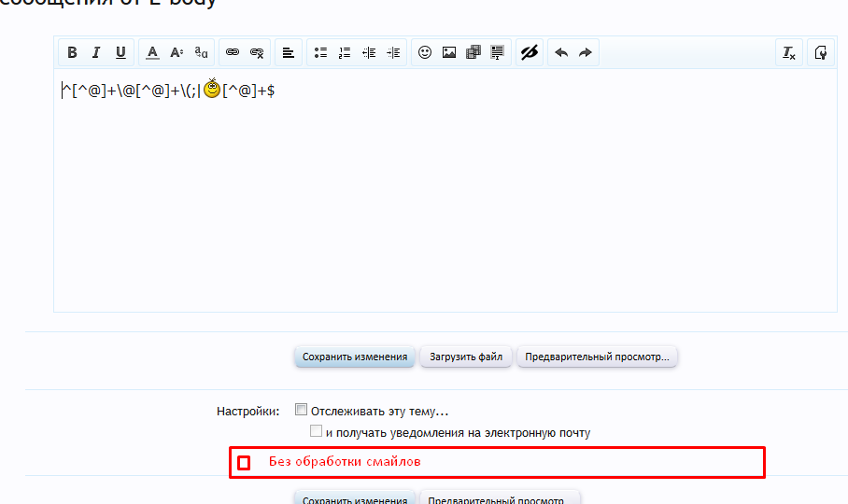The height and width of the screenshot is (504, 848).
Task: Insert a hyperlink with the link icon
Action: click(233, 53)
